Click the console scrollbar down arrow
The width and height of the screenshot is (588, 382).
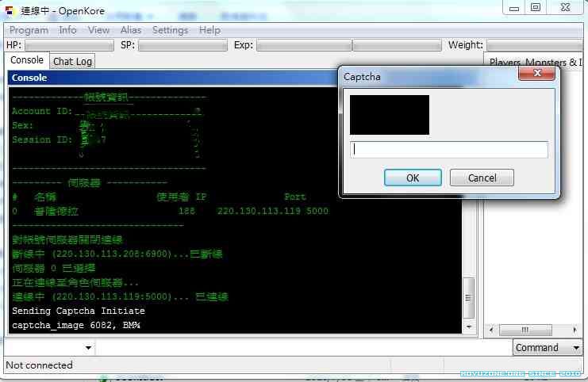pyautogui.click(x=469, y=326)
